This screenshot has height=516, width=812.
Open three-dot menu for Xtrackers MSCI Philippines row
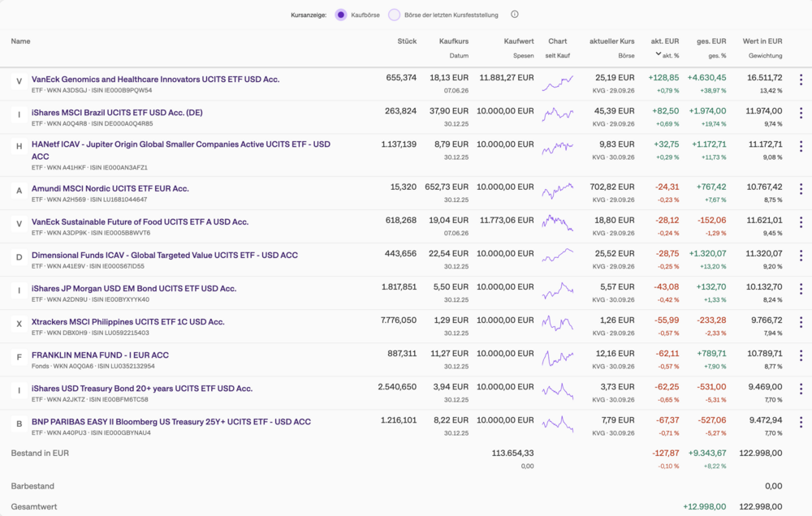pyautogui.click(x=801, y=322)
